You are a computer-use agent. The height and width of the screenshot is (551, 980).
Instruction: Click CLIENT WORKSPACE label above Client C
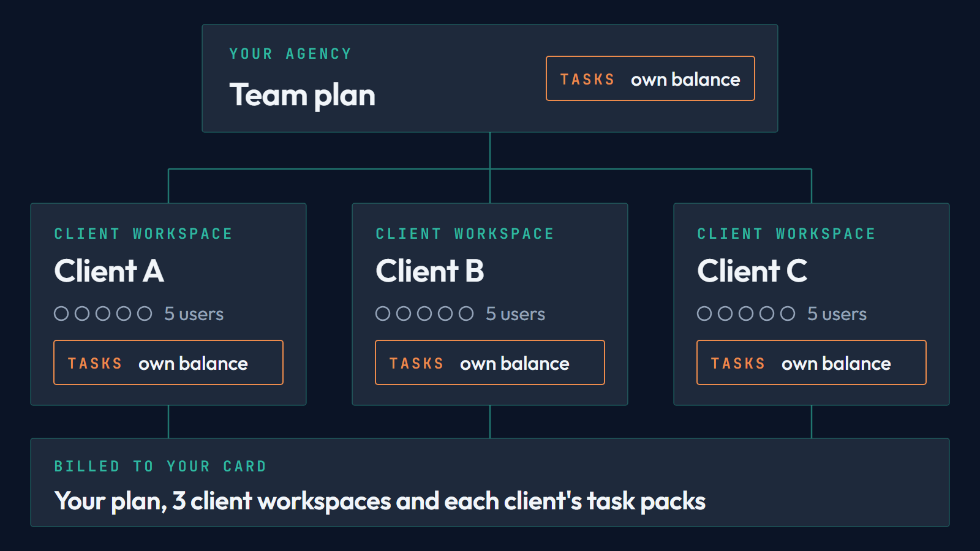click(x=786, y=234)
